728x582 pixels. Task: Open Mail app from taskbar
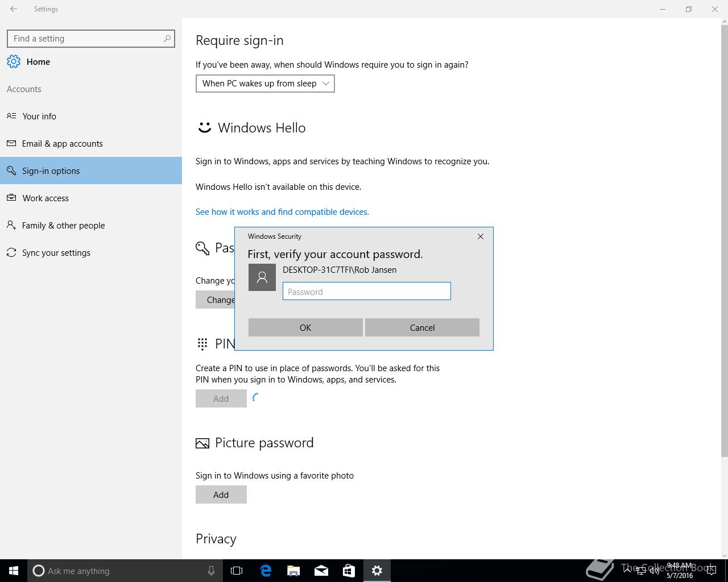click(x=321, y=571)
